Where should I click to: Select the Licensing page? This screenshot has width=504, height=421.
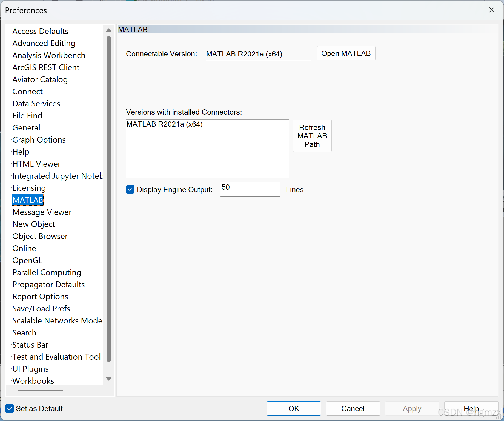point(29,188)
